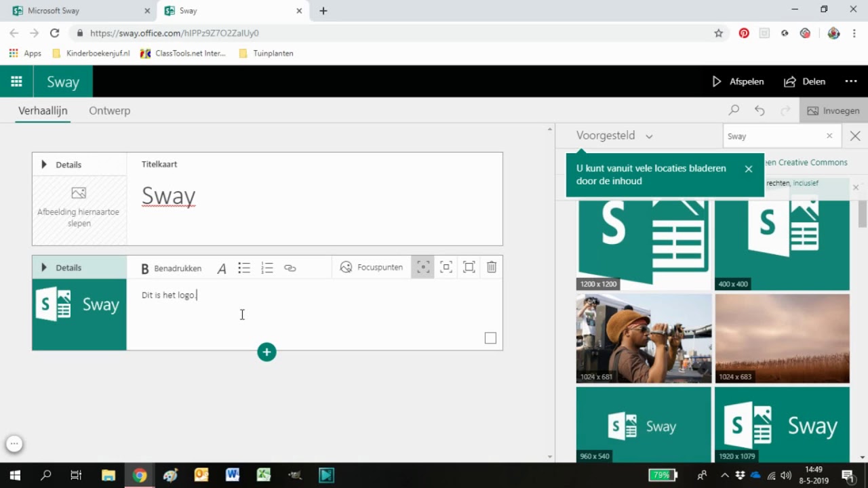The height and width of the screenshot is (488, 868).
Task: Click the Pinterest extension icon
Action: point(744,33)
